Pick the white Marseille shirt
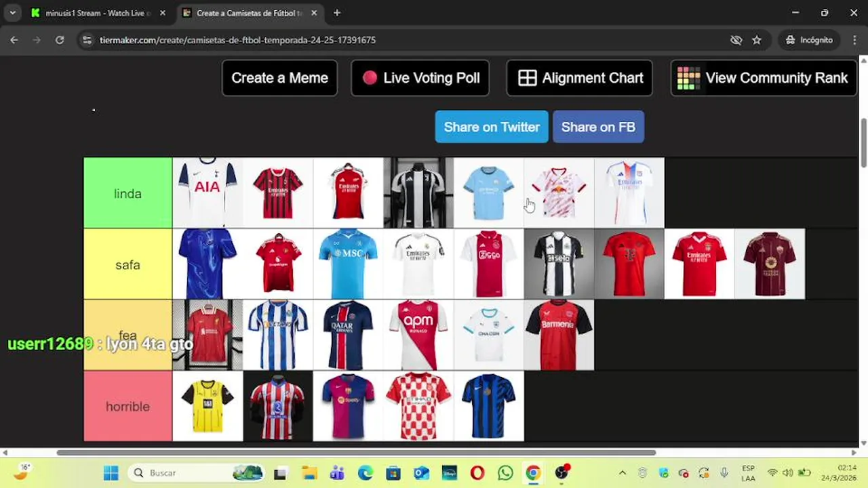This screenshot has width=868, height=488. [x=488, y=335]
